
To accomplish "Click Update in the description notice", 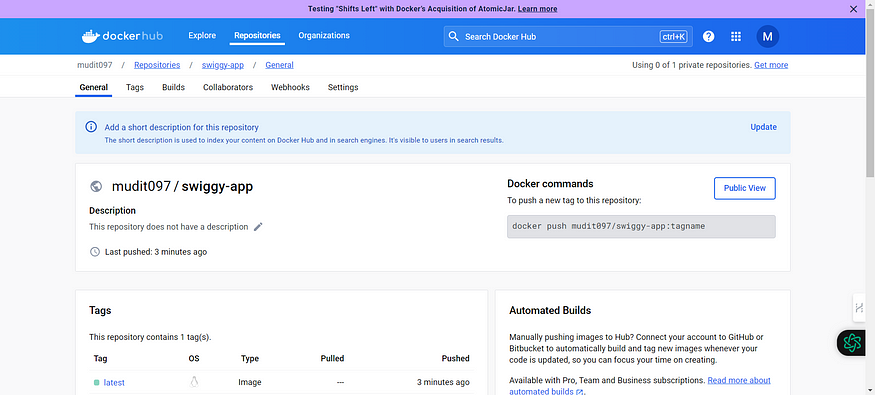I will 763,127.
